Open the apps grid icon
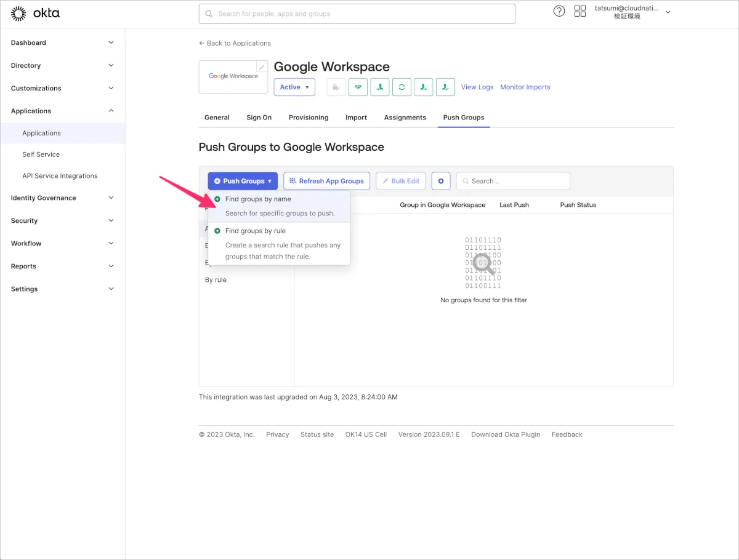 click(x=579, y=11)
